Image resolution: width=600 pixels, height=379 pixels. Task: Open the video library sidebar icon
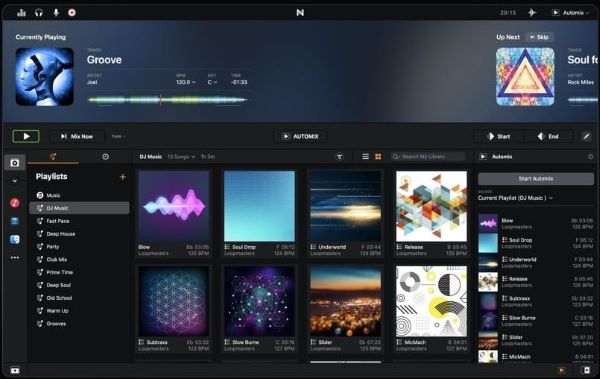[x=15, y=221]
